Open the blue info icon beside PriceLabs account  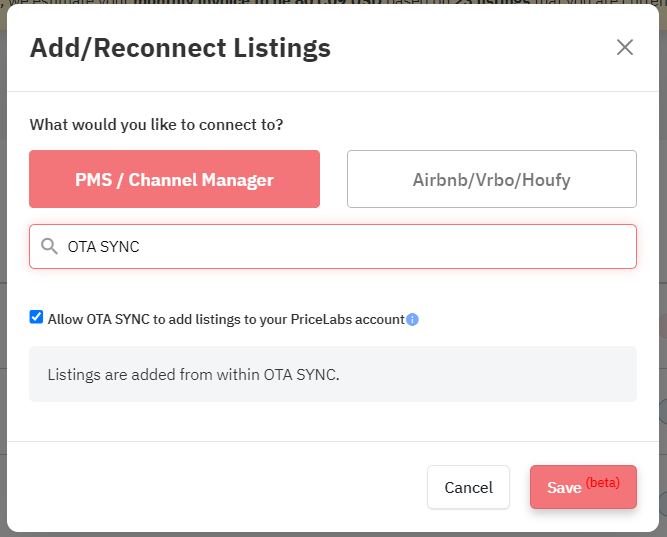coord(412,320)
